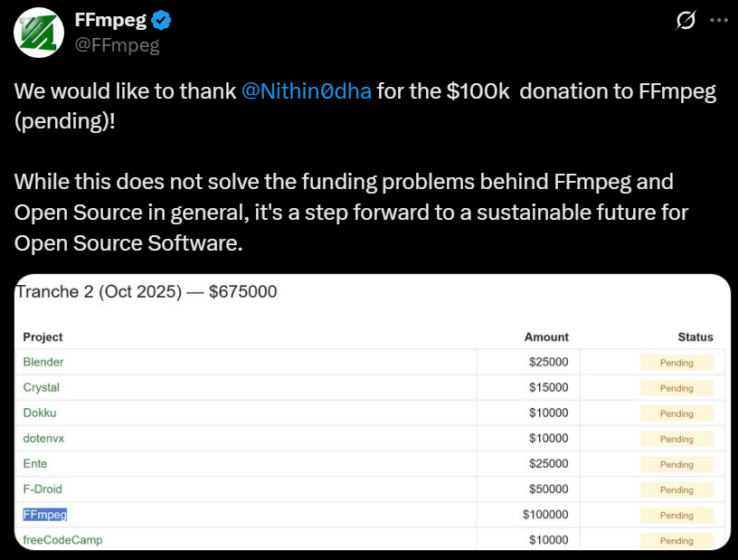Click the Pending badge for F-Droid
Image resolution: width=738 pixels, height=560 pixels.
click(676, 489)
